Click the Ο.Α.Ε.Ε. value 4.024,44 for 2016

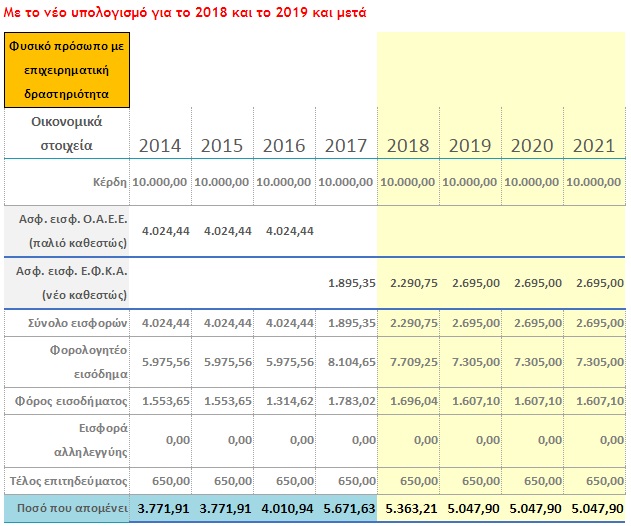[290, 231]
